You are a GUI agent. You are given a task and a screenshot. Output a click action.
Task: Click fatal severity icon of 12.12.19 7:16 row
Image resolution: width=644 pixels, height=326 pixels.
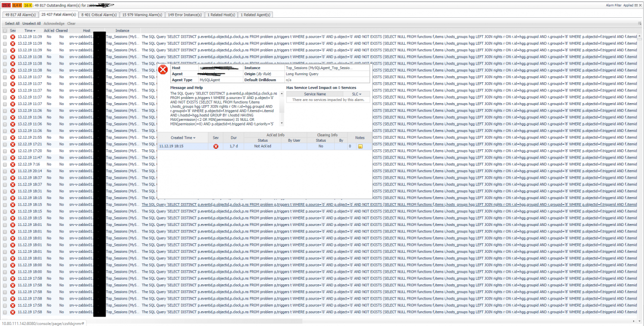click(13, 164)
